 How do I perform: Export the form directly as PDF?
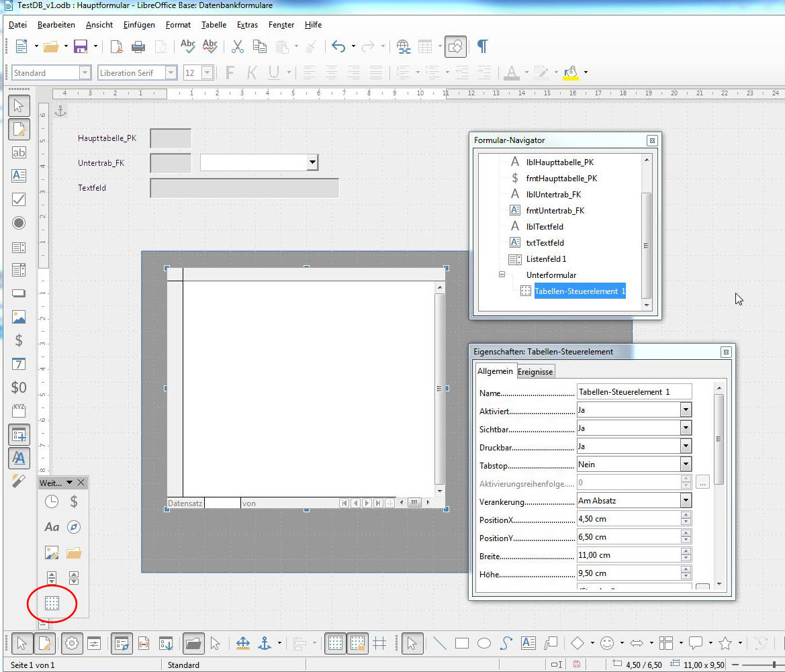pyautogui.click(x=116, y=46)
